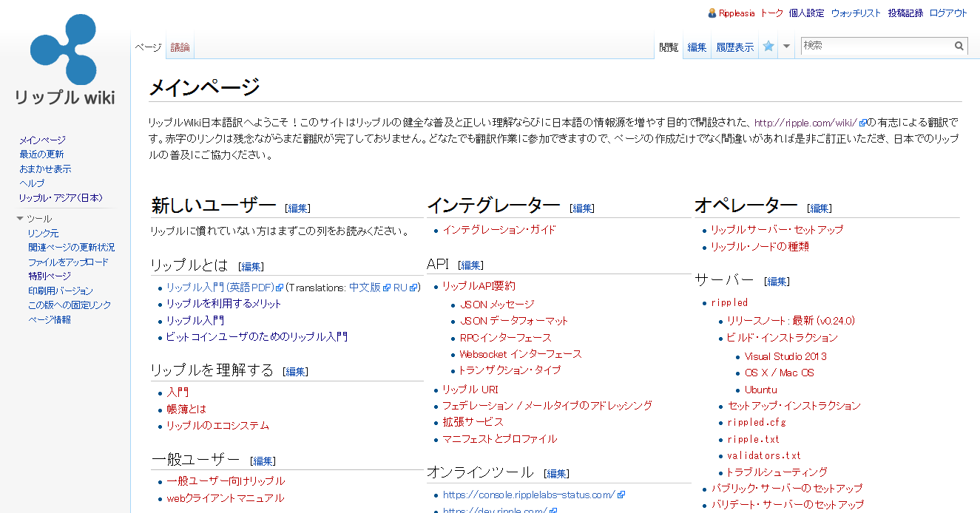980x513 pixels.
Task: Switch to the ページ tab
Action: [148, 47]
